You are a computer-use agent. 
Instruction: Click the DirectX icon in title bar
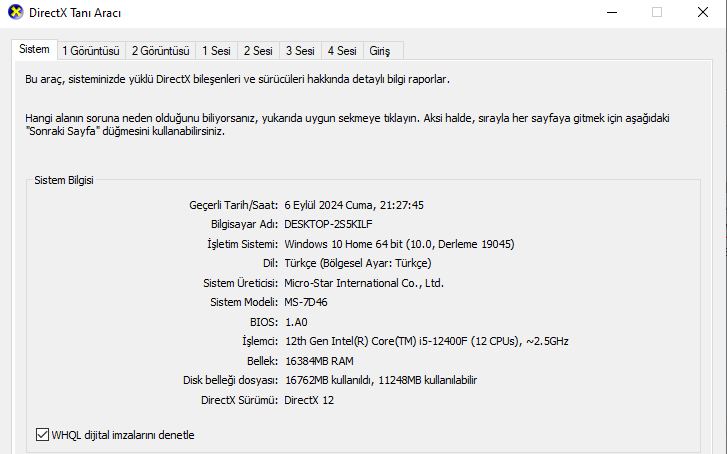(x=15, y=13)
